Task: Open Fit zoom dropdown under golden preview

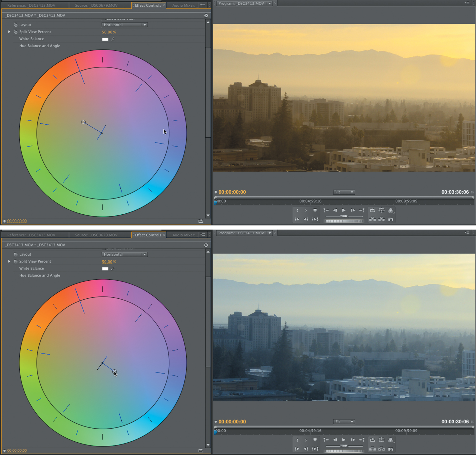Action: (x=344, y=192)
